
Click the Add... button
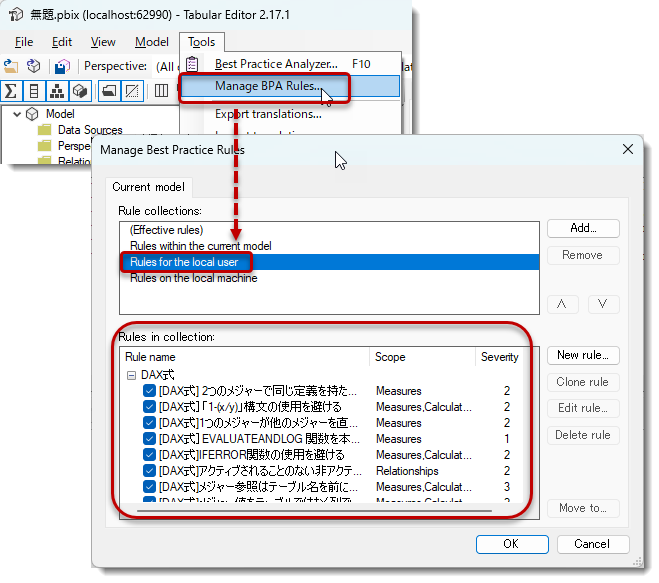(x=583, y=228)
